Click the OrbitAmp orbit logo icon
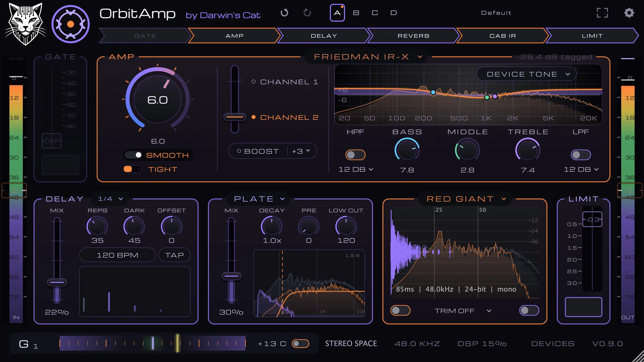The height and width of the screenshot is (362, 644). [x=71, y=24]
